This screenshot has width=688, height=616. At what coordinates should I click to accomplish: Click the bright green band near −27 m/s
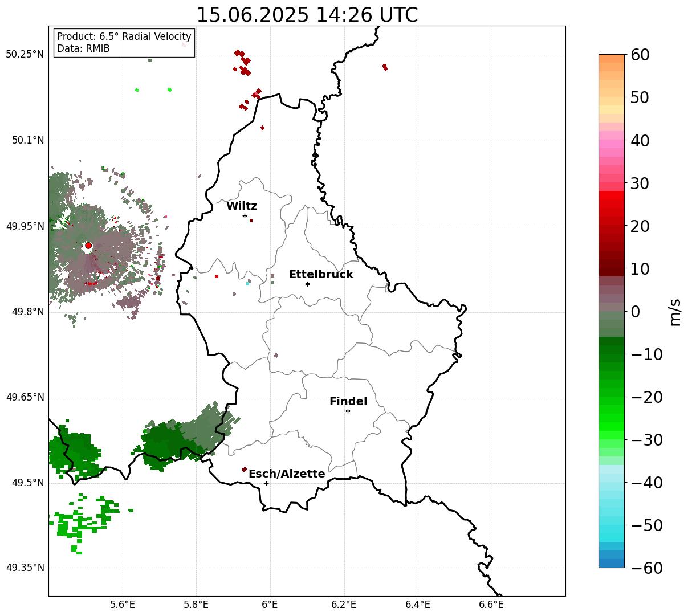coord(612,427)
